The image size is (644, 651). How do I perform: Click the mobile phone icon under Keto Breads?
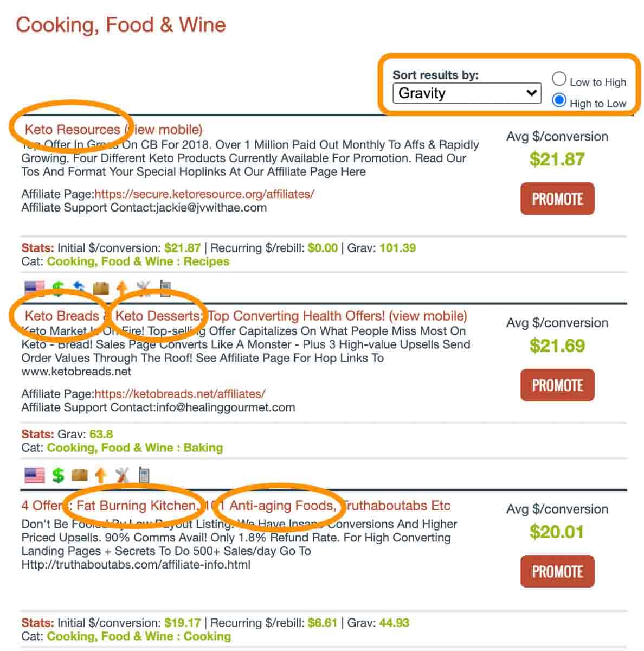click(144, 475)
